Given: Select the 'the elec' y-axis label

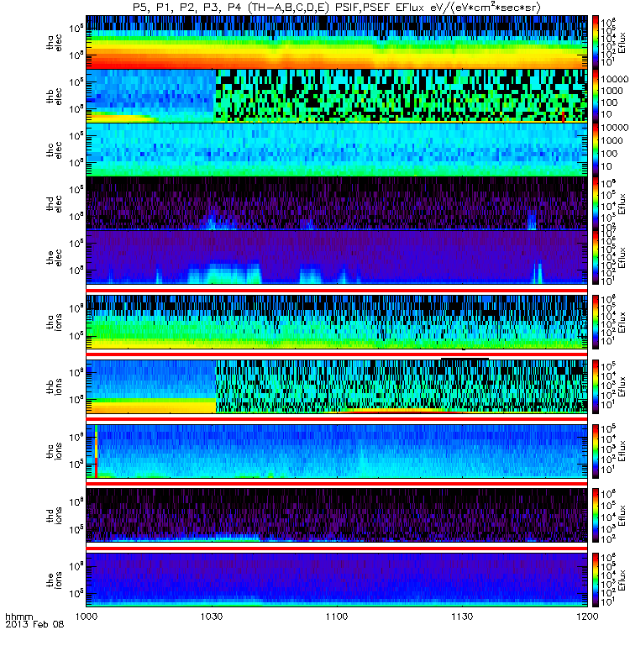Looking at the screenshot, I should coord(54,258).
